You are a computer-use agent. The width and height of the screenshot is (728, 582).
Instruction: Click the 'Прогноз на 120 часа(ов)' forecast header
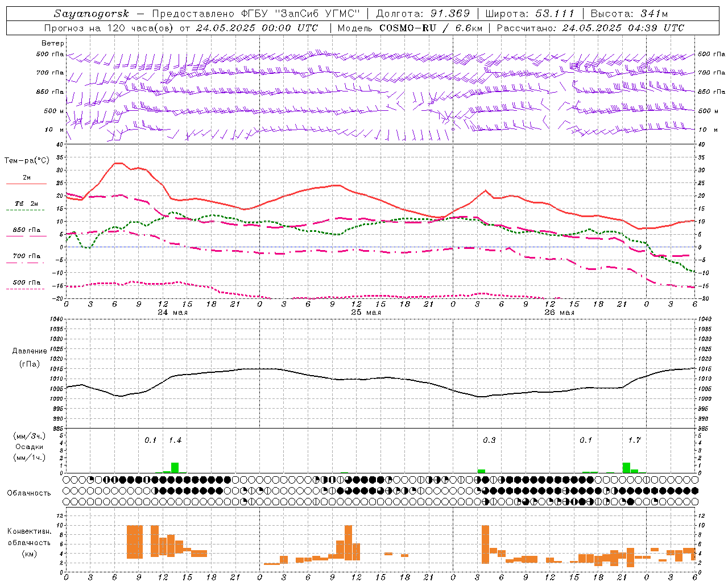click(109, 28)
